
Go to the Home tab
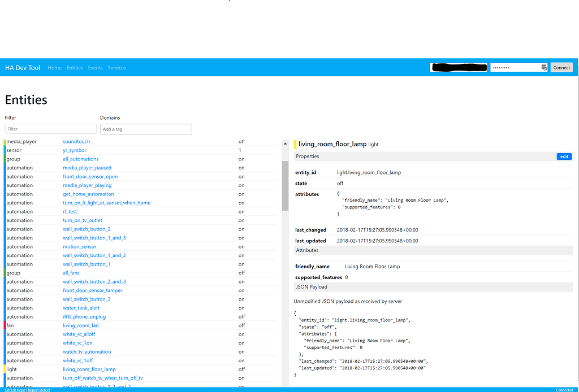coord(54,67)
